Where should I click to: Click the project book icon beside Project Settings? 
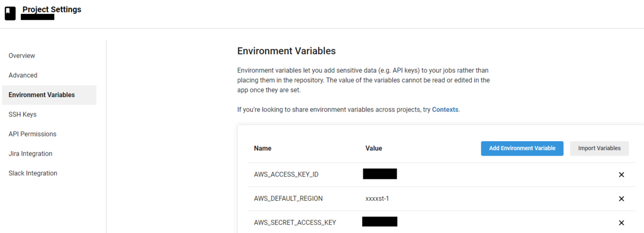click(10, 13)
